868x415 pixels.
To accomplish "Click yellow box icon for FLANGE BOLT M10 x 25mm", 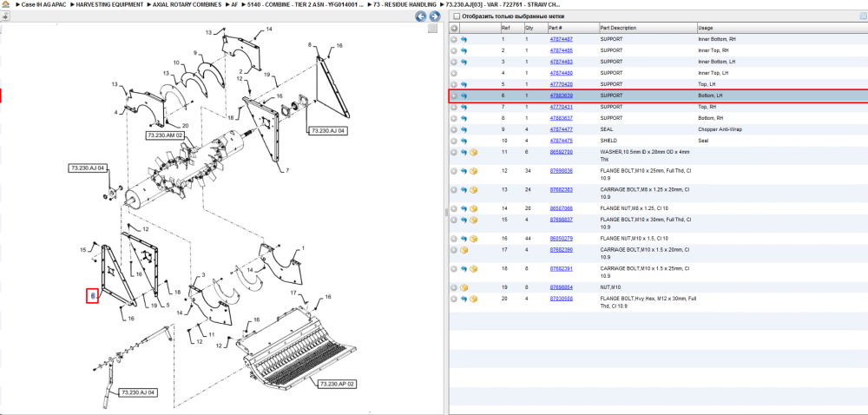I will tap(474, 171).
